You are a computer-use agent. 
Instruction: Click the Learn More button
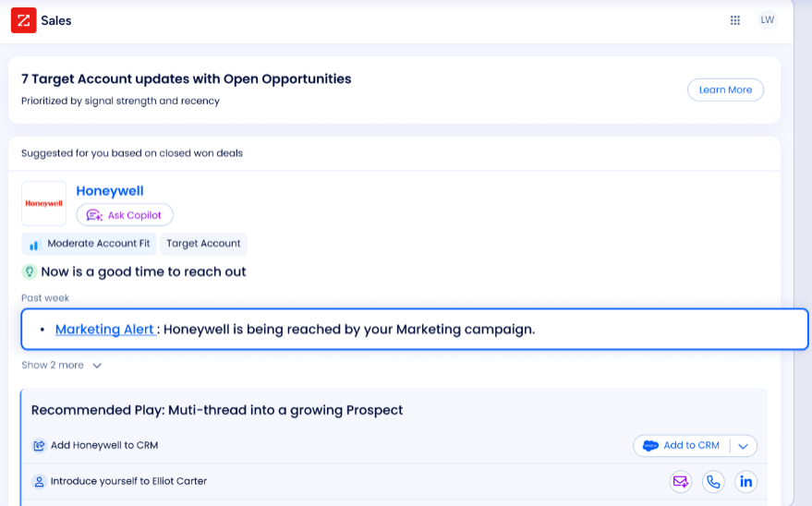pyautogui.click(x=725, y=90)
